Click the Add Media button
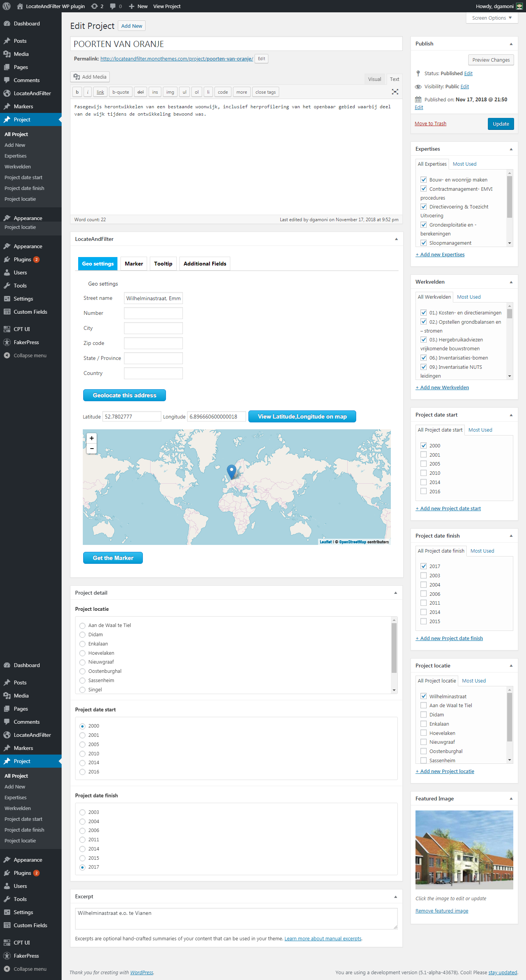Viewport: 526px width, 980px height. 90,77
